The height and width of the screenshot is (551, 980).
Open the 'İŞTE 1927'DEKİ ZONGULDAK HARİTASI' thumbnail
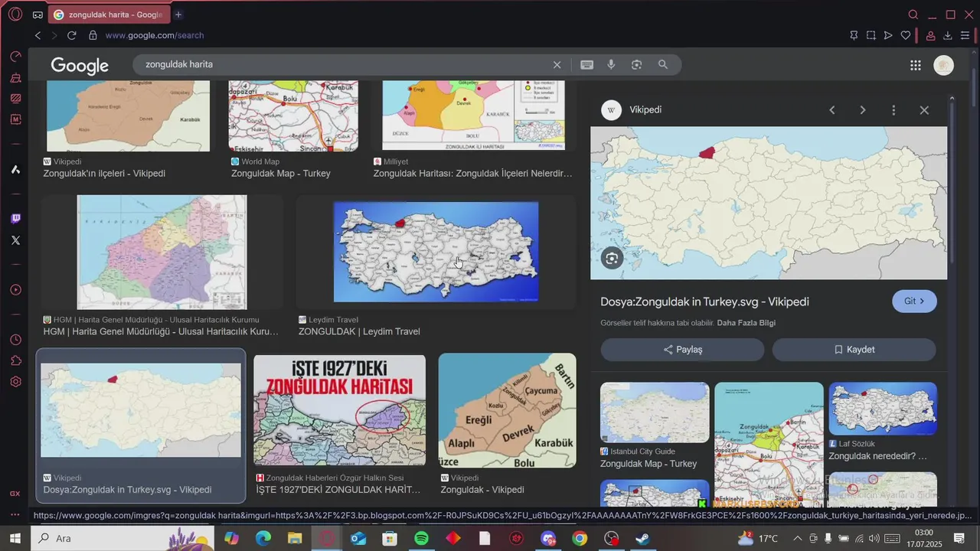(339, 410)
